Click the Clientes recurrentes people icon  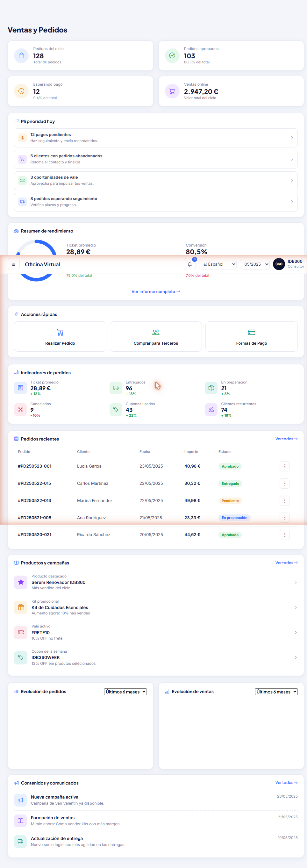pos(211,410)
